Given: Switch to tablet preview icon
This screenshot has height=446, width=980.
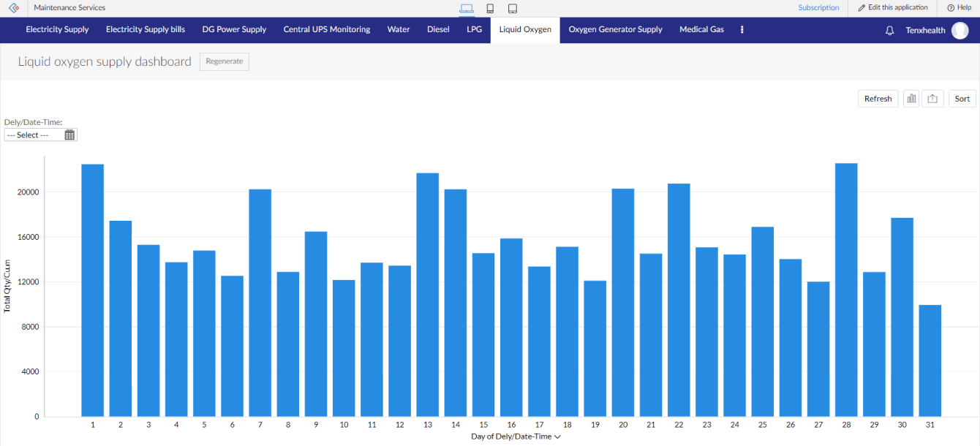Looking at the screenshot, I should (x=513, y=8).
